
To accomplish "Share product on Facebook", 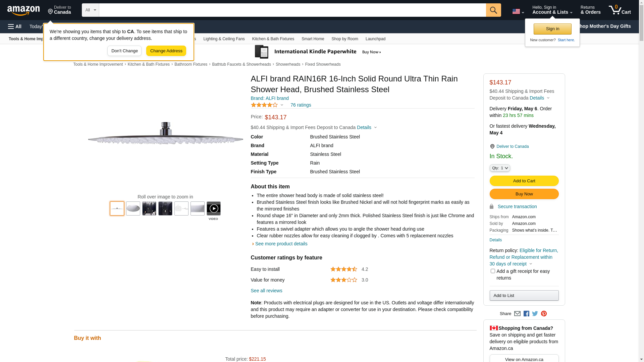I will (x=526, y=314).
